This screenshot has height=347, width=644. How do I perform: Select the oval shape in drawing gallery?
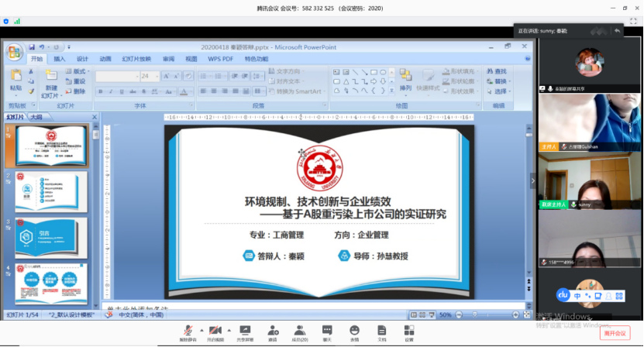click(x=383, y=72)
